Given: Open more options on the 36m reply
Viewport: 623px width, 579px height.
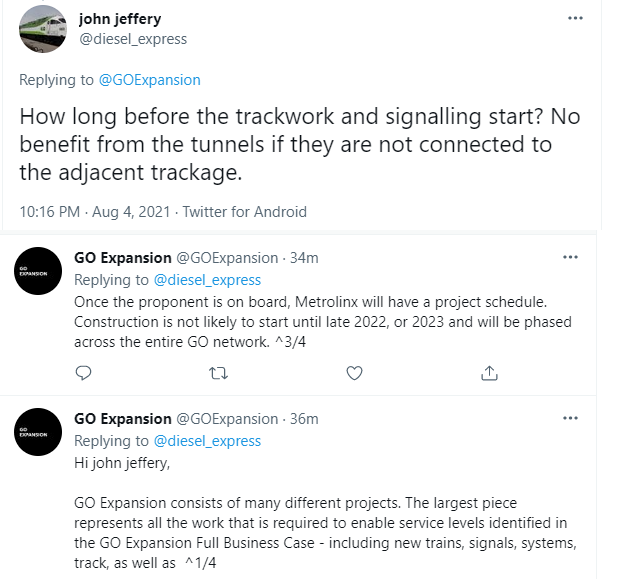Looking at the screenshot, I should (x=570, y=418).
